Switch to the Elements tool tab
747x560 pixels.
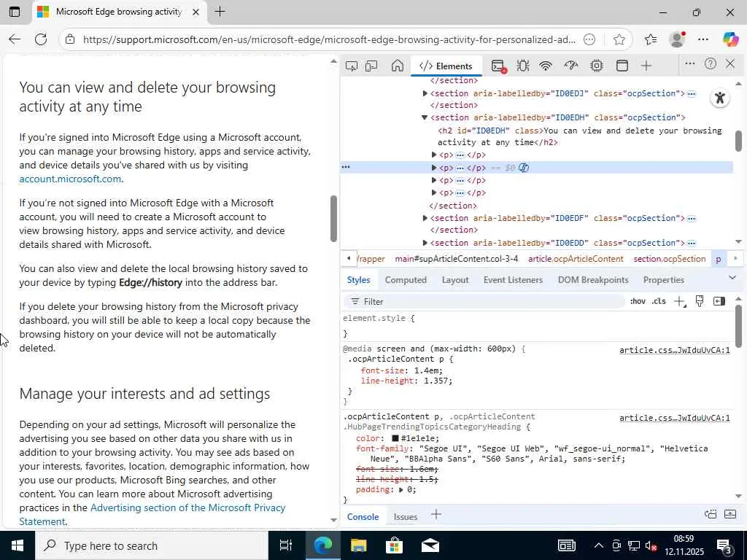pyautogui.click(x=446, y=66)
